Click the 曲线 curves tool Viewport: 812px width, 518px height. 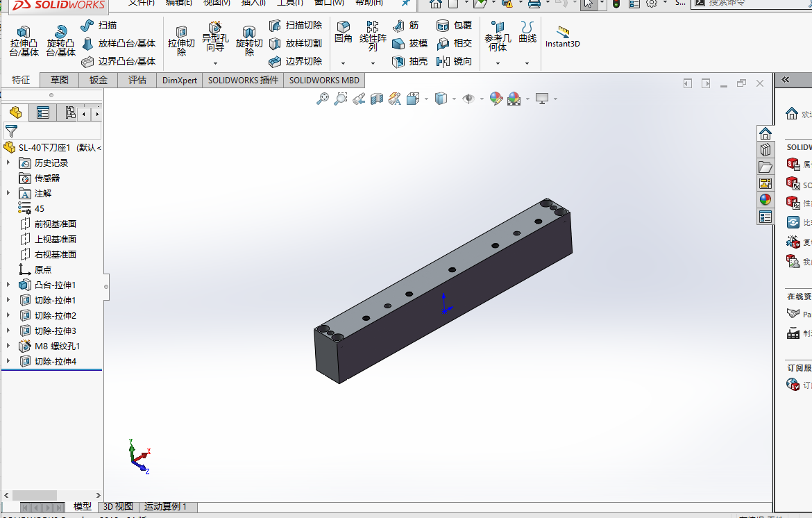(527, 32)
